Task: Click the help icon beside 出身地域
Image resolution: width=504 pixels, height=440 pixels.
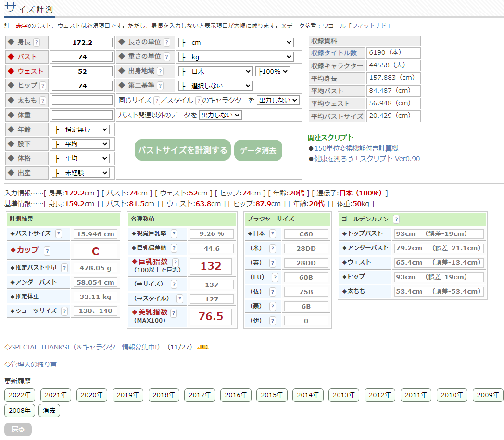Action: pos(160,71)
